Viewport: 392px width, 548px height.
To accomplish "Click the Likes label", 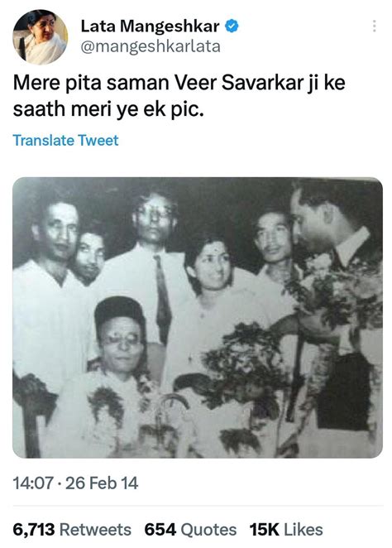I will click(304, 530).
